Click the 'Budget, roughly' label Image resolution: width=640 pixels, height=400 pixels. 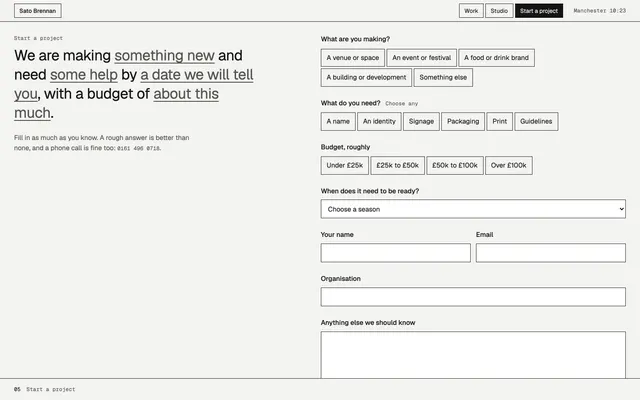345,147
